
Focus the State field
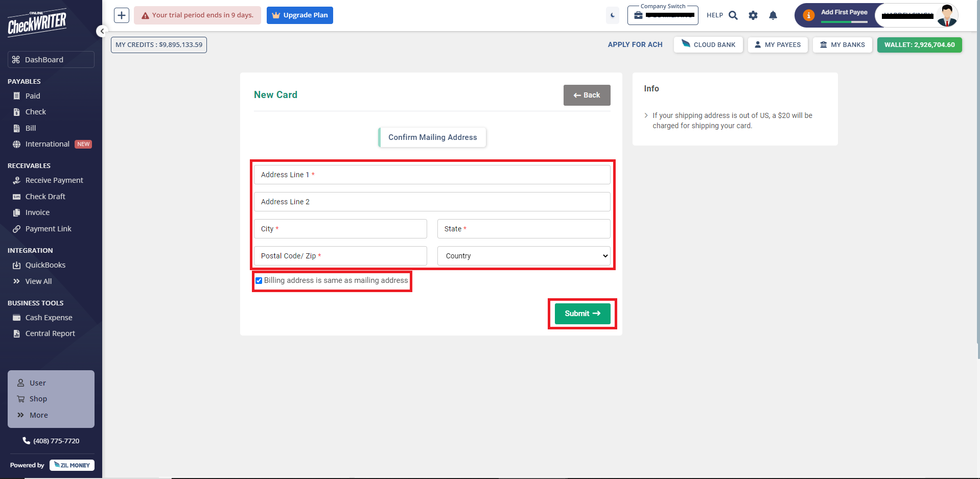coord(524,229)
